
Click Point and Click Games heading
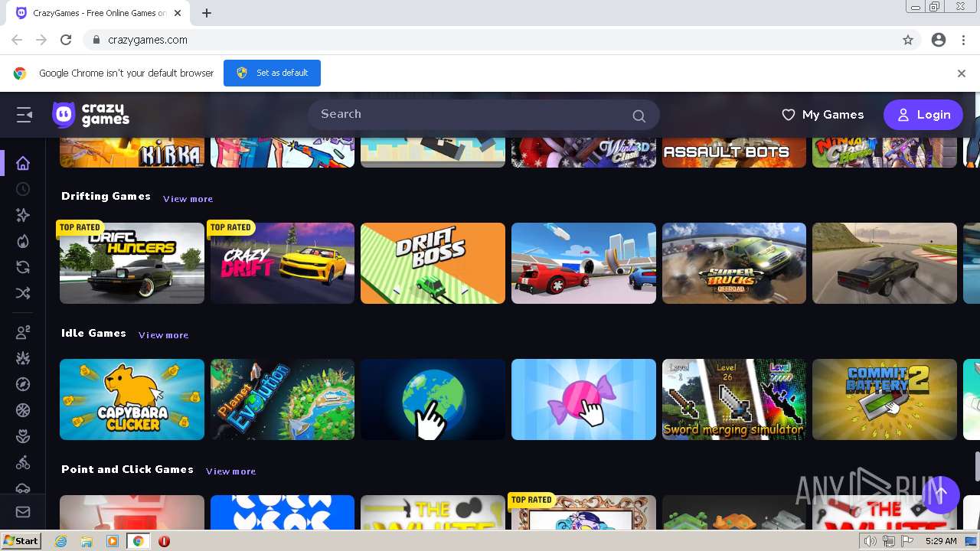tap(127, 470)
